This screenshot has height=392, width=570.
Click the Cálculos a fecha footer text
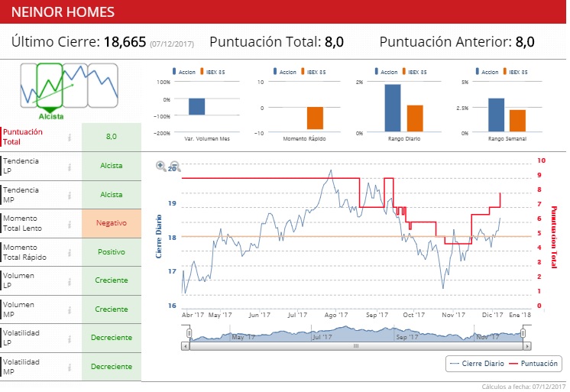tap(523, 387)
